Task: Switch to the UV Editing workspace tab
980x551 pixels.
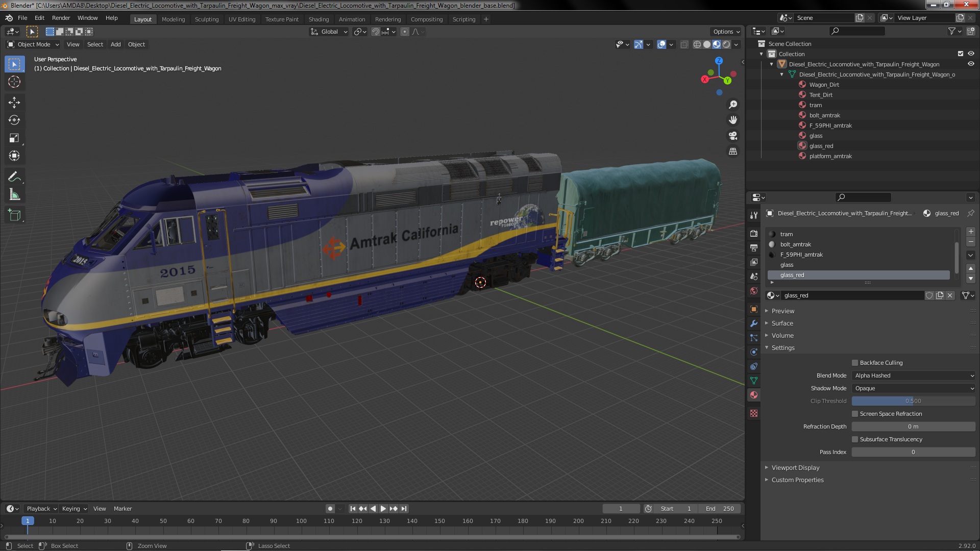Action: pos(242,19)
